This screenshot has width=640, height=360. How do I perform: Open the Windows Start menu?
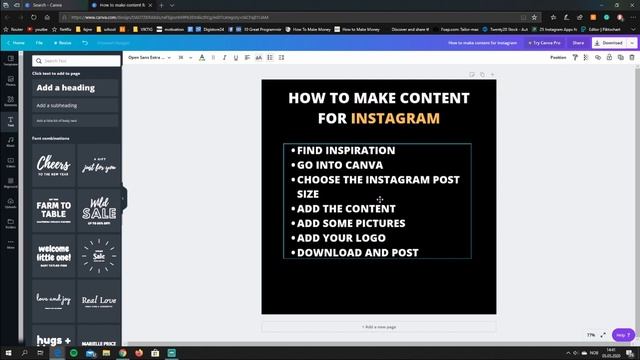(x=8, y=353)
